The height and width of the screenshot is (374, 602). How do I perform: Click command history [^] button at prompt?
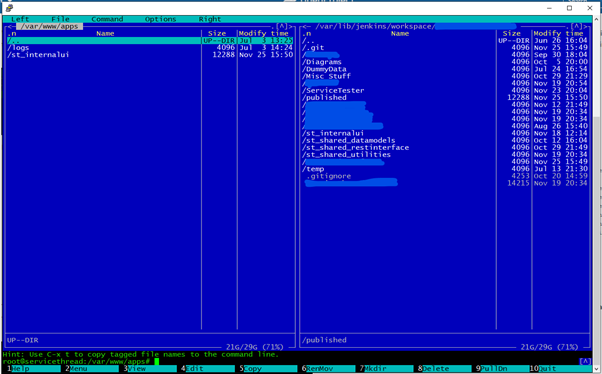585,361
